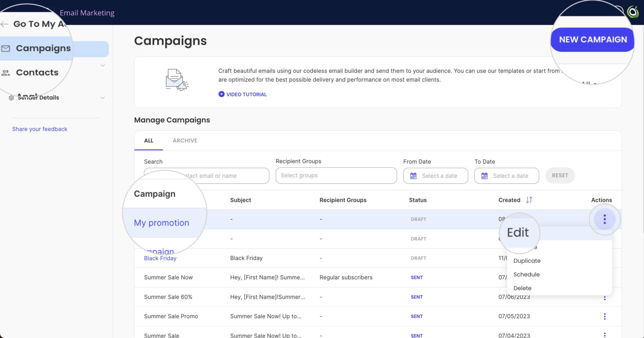Click the Subject column header
This screenshot has height=338, width=644.
[x=241, y=200]
